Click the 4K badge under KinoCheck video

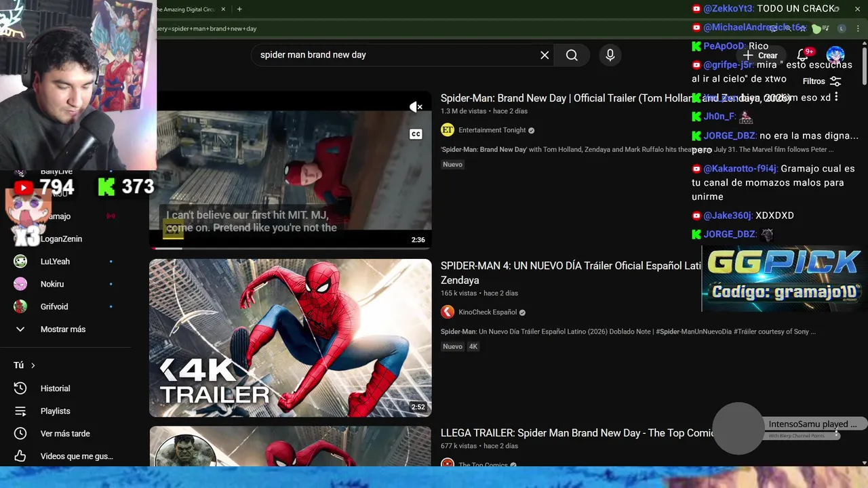473,346
